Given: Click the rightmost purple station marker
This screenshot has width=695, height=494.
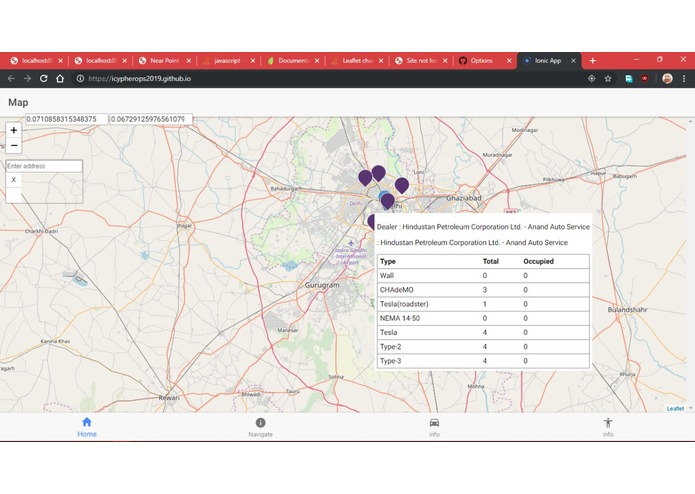Looking at the screenshot, I should tap(402, 185).
